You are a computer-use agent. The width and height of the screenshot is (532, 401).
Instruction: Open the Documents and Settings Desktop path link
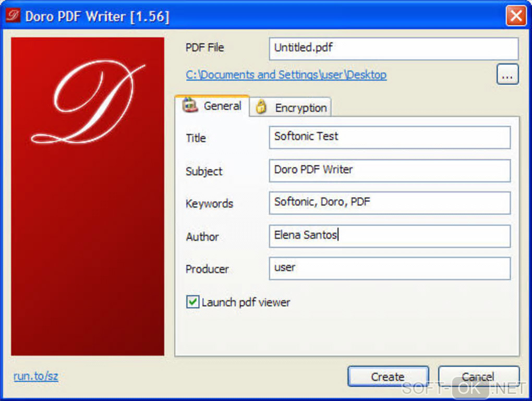pyautogui.click(x=286, y=74)
